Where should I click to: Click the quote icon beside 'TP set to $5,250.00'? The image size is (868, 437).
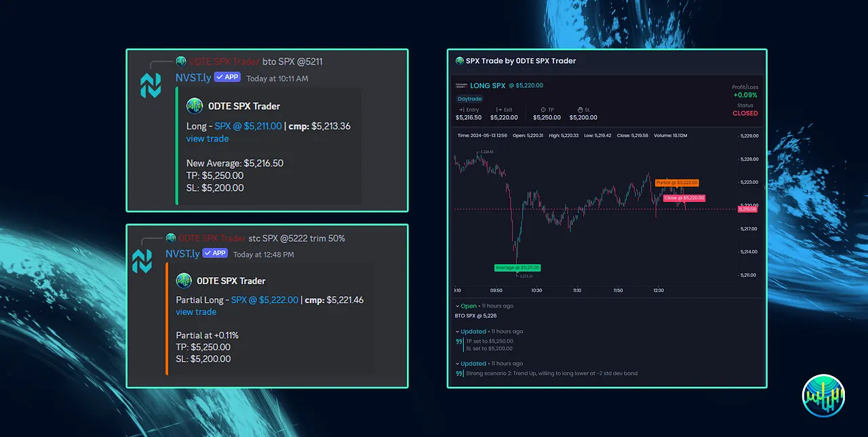(x=459, y=341)
